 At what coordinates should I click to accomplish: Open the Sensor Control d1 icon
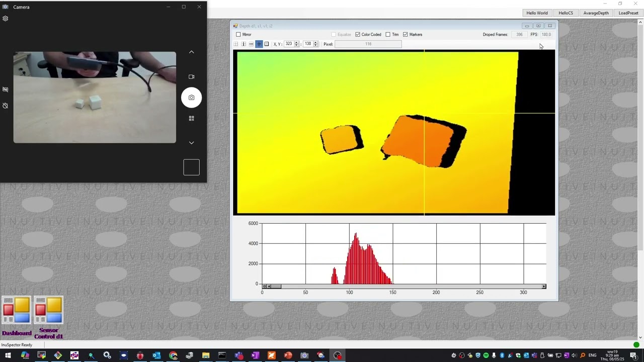[x=49, y=318]
